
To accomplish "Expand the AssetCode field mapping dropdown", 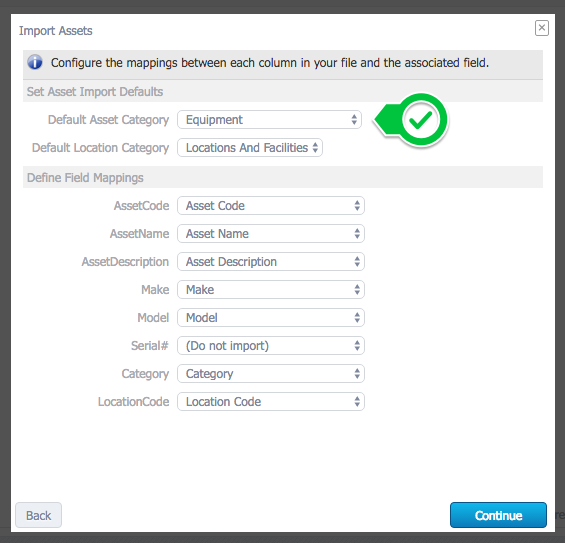I will 271,206.
